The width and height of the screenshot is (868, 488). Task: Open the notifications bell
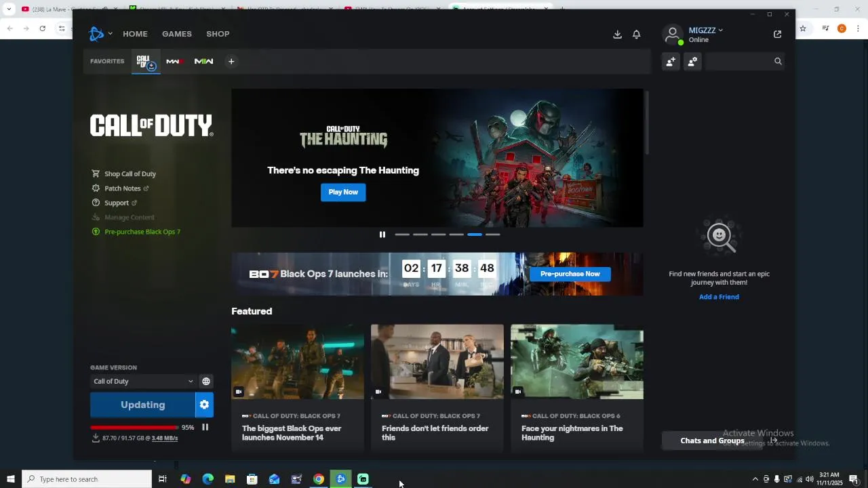[x=637, y=35]
